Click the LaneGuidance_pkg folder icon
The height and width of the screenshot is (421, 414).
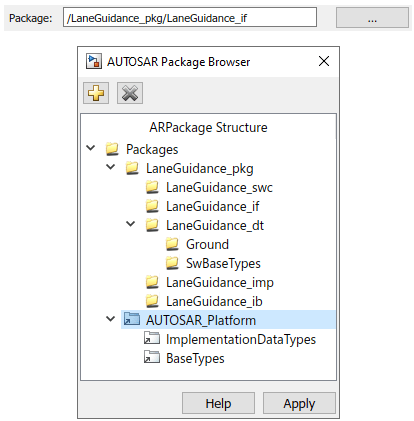pos(132,168)
